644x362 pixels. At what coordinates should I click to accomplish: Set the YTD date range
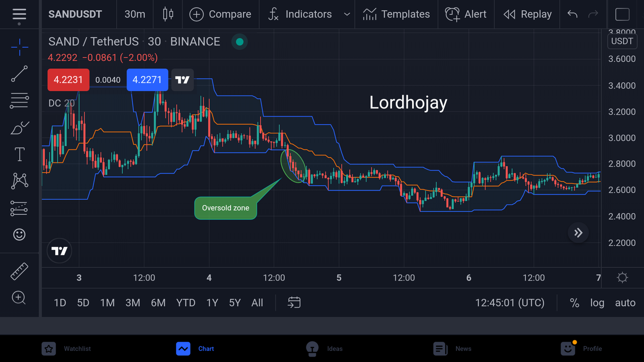pos(186,303)
